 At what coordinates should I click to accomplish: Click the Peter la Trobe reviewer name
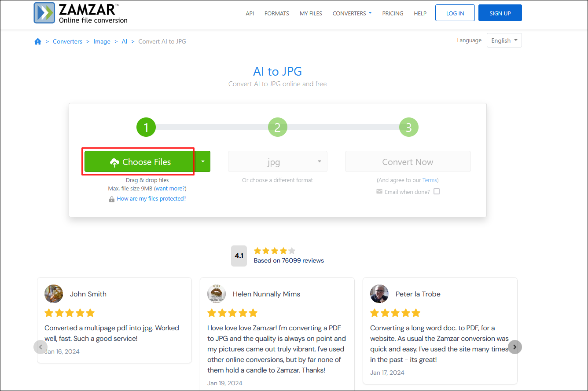pyautogui.click(x=418, y=294)
